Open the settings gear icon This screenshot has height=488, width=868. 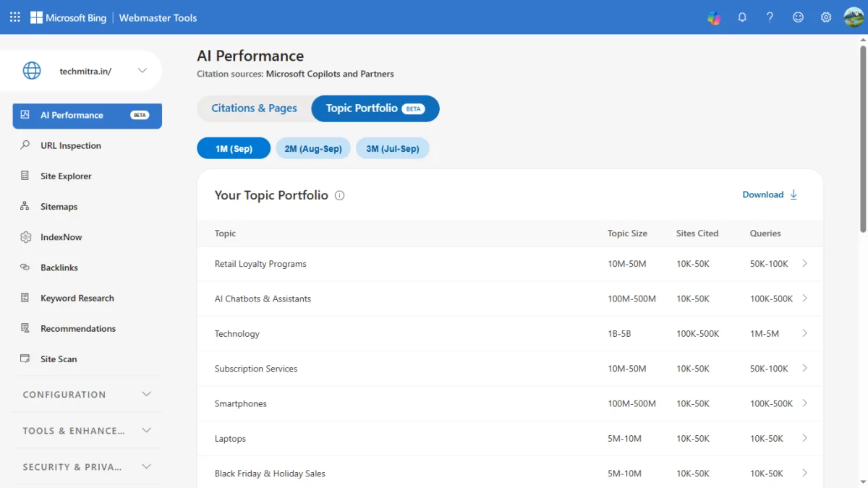point(826,17)
